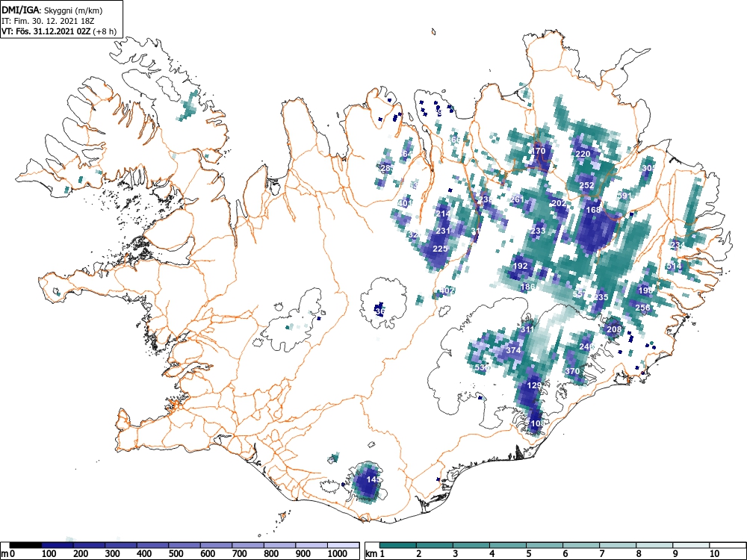Click the visibility value '168' on the map
Screen dimensions: 747x560
pyautogui.click(x=593, y=210)
